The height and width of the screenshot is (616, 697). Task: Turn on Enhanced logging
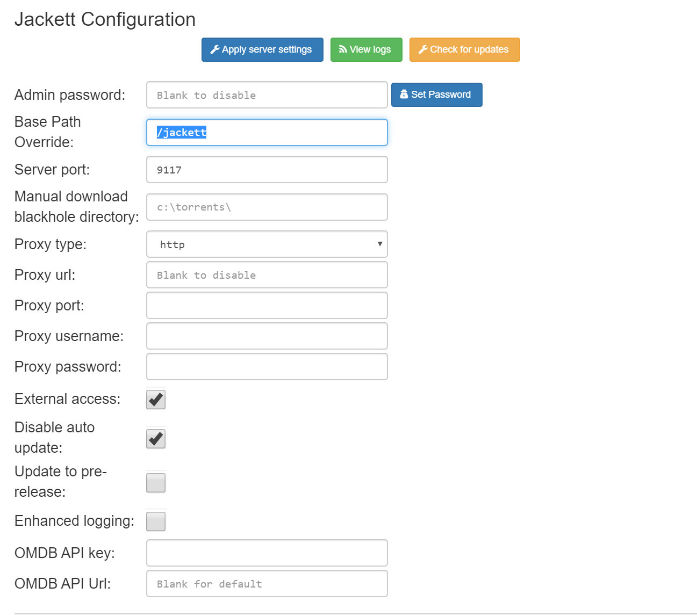tap(156, 521)
